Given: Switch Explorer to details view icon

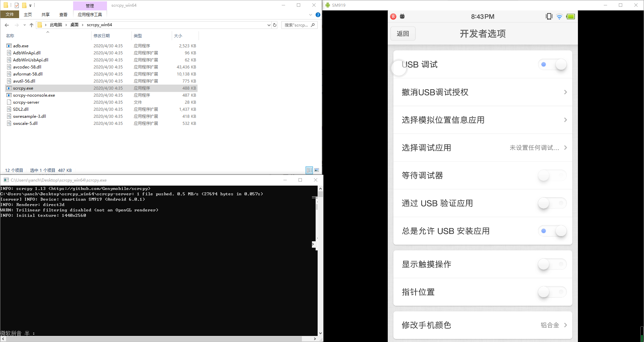Looking at the screenshot, I should coord(309,170).
